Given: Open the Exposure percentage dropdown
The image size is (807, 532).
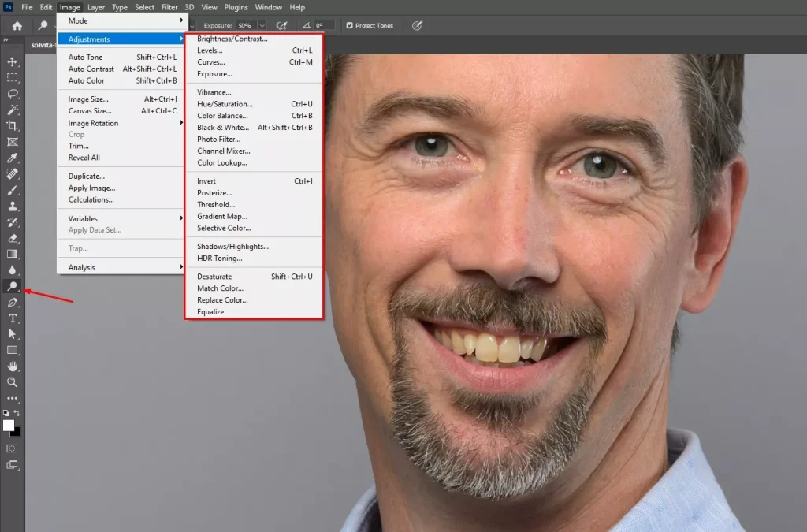Looking at the screenshot, I should point(261,25).
